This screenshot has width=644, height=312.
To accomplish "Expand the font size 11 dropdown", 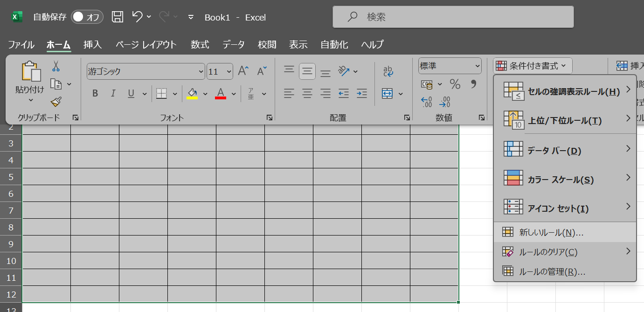I will tap(229, 71).
